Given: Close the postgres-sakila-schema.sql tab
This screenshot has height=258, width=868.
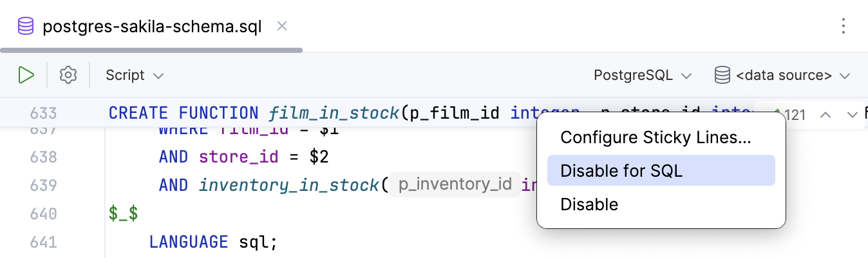Looking at the screenshot, I should pos(281,26).
